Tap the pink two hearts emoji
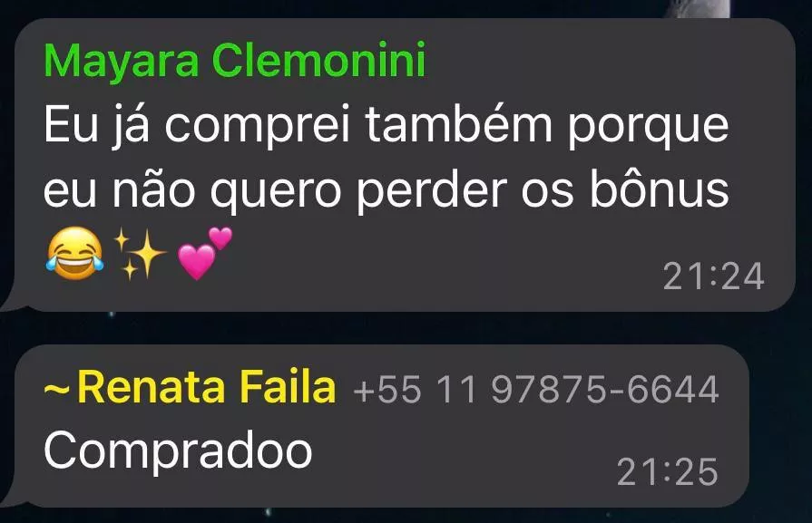This screenshot has height=523, width=812. click(205, 253)
